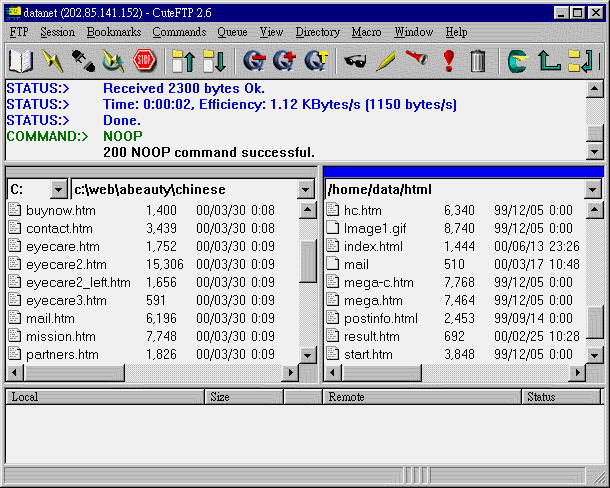Click the Reconnect lightning globe icon
Screen dimensions: 610x488
[113, 61]
